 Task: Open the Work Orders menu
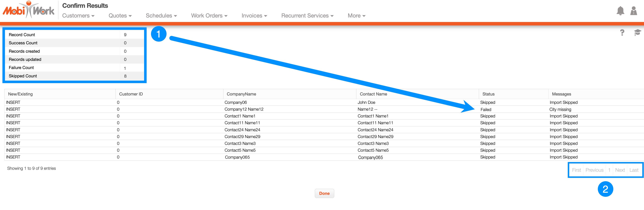[x=209, y=16]
